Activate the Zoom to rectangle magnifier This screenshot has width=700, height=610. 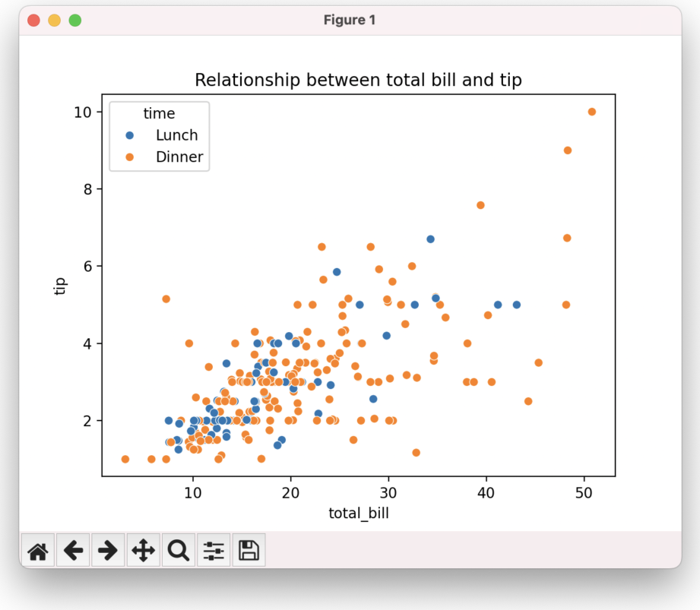click(x=179, y=550)
